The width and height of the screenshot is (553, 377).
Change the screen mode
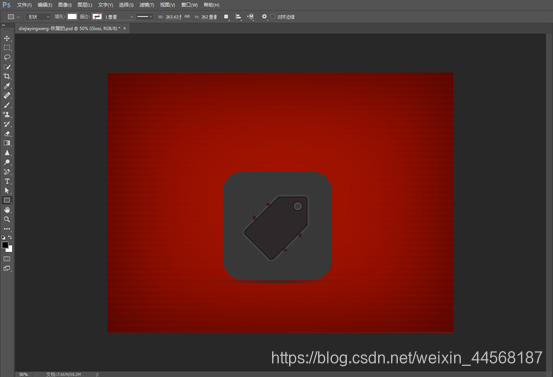click(x=7, y=268)
